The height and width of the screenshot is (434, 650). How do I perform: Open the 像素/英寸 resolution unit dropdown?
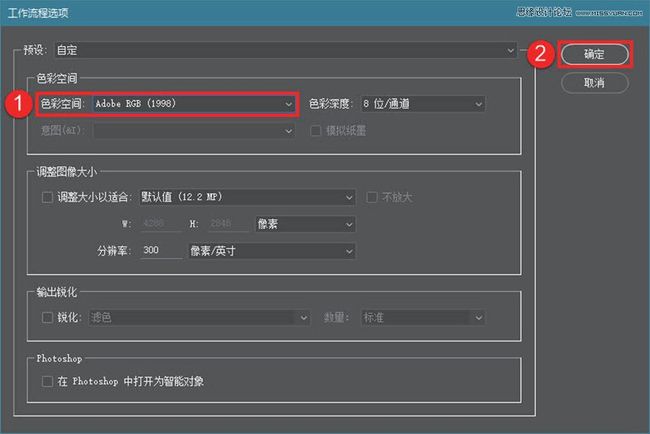272,251
